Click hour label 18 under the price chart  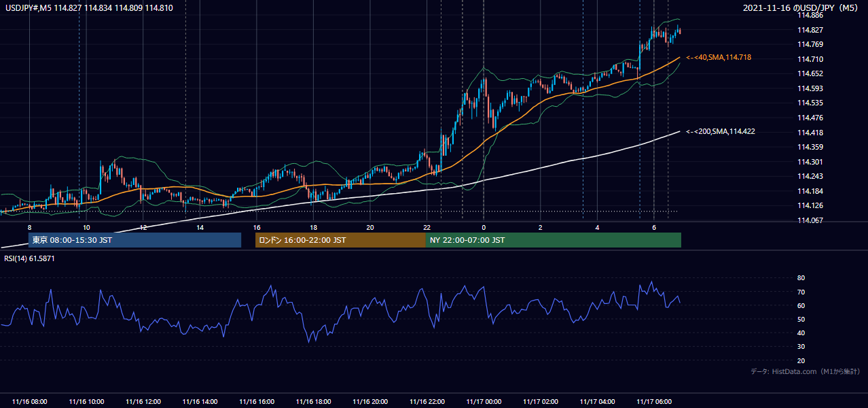(313, 227)
